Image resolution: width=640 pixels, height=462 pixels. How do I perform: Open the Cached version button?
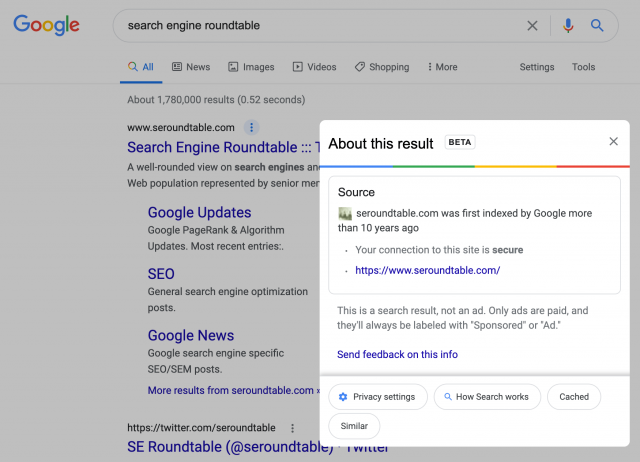coord(574,397)
